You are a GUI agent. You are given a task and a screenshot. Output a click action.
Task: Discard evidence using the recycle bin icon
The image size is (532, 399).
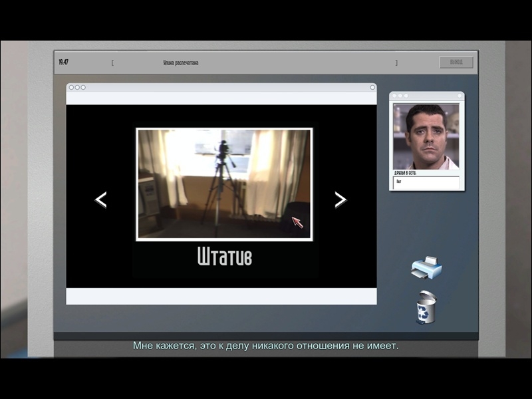pyautogui.click(x=426, y=308)
